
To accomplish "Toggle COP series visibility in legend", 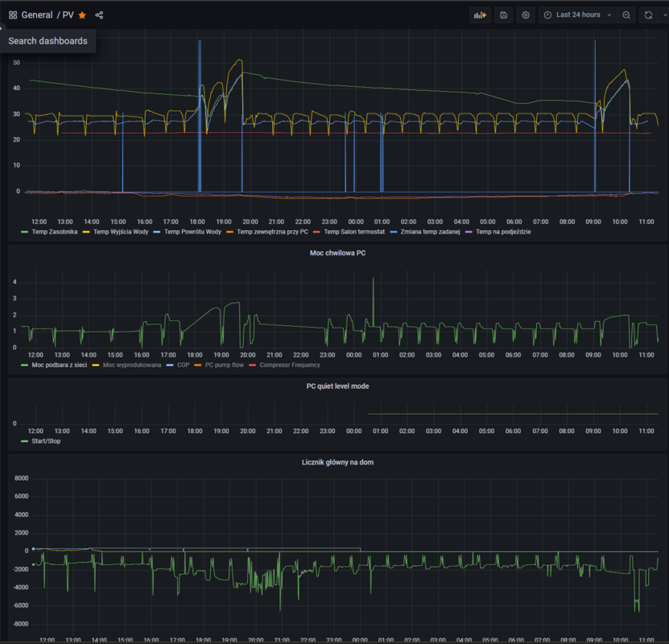I will tap(184, 365).
